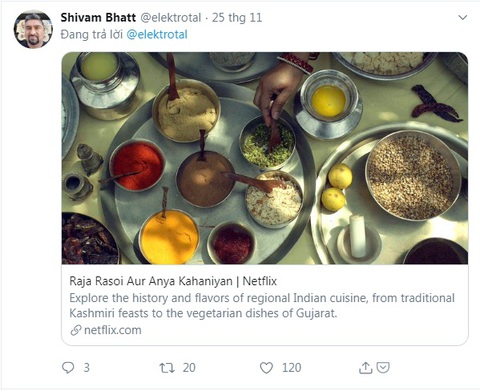480x391 pixels.
Task: Save tweet with the Pocket icon
Action: coord(383,367)
